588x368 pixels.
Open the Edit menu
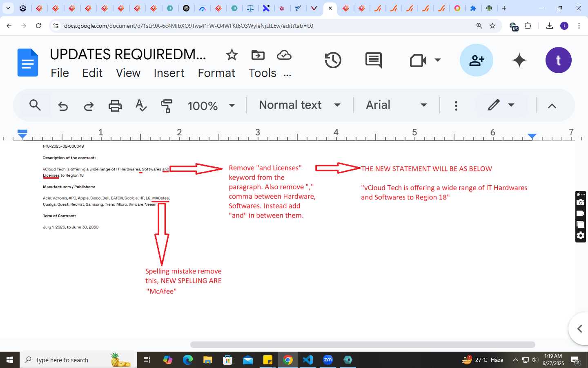pos(92,73)
